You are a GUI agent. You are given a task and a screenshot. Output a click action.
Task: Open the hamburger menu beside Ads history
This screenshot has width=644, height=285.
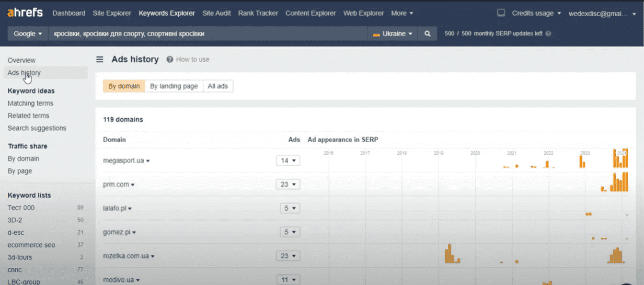point(100,60)
